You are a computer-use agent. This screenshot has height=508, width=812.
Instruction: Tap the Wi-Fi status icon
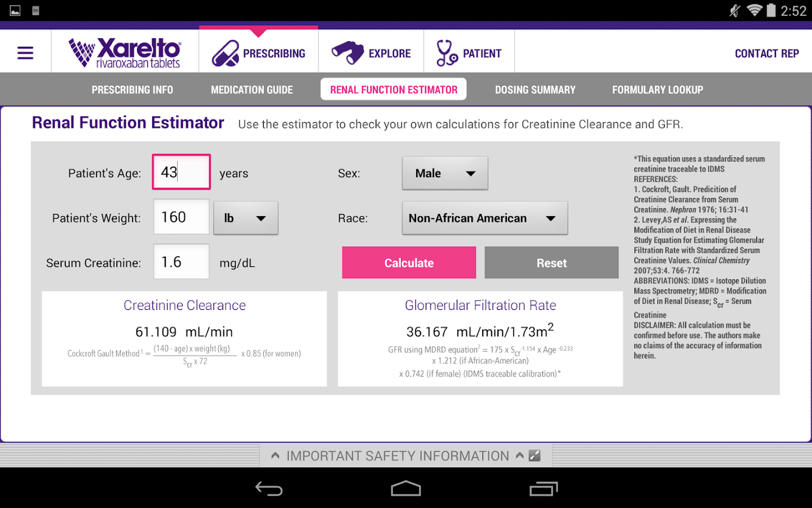coord(754,11)
